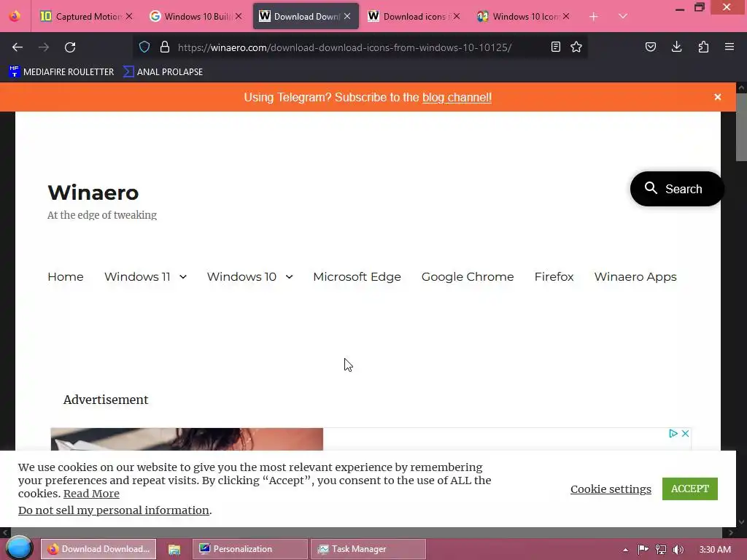Open the Downloads toolbar icon
747x560 pixels.
pos(676,47)
